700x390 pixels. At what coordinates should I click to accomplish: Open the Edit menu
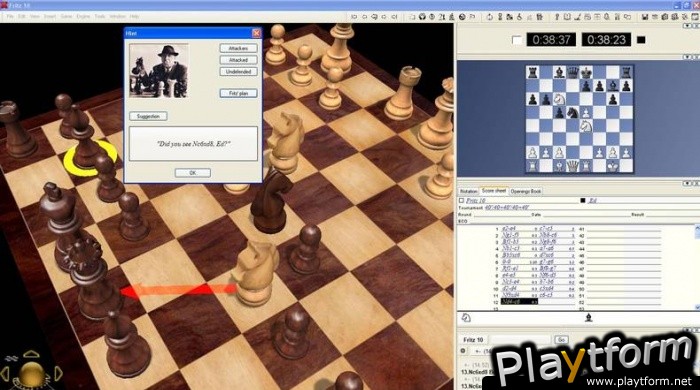point(21,17)
